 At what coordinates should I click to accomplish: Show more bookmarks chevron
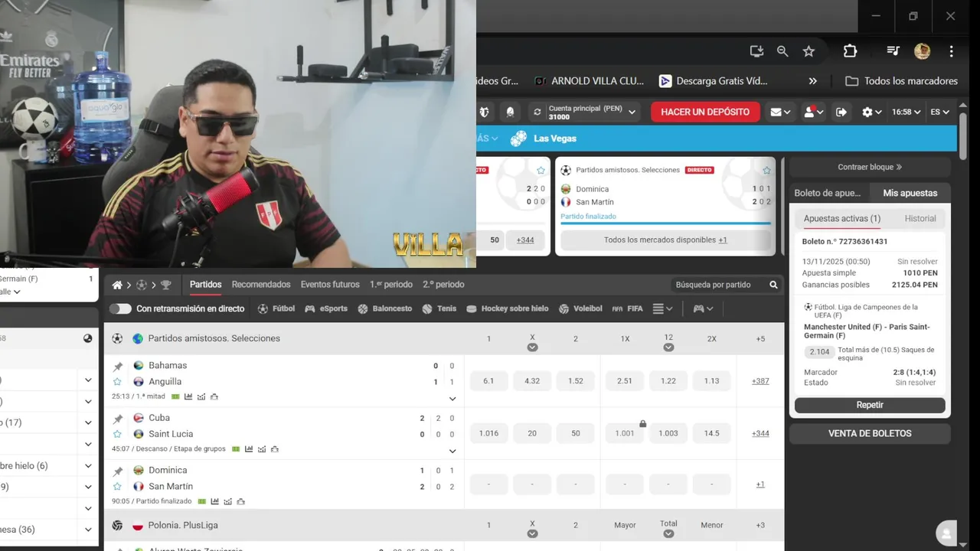point(813,81)
